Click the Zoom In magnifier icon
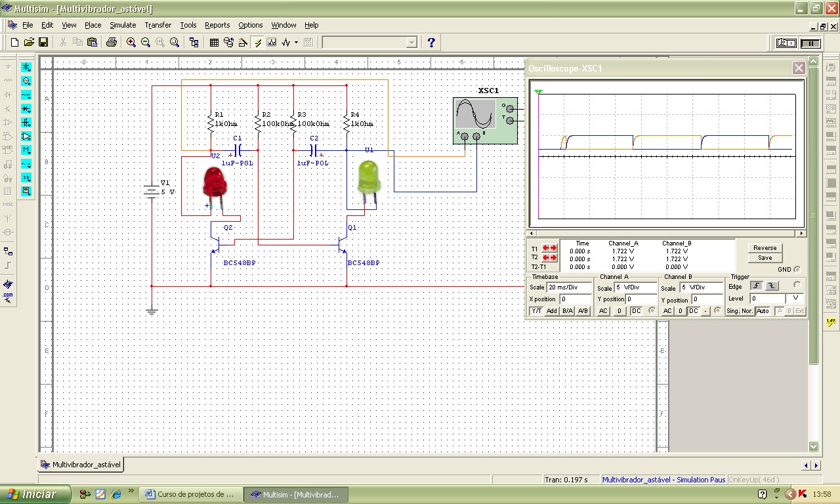The width and height of the screenshot is (840, 504). tap(131, 43)
